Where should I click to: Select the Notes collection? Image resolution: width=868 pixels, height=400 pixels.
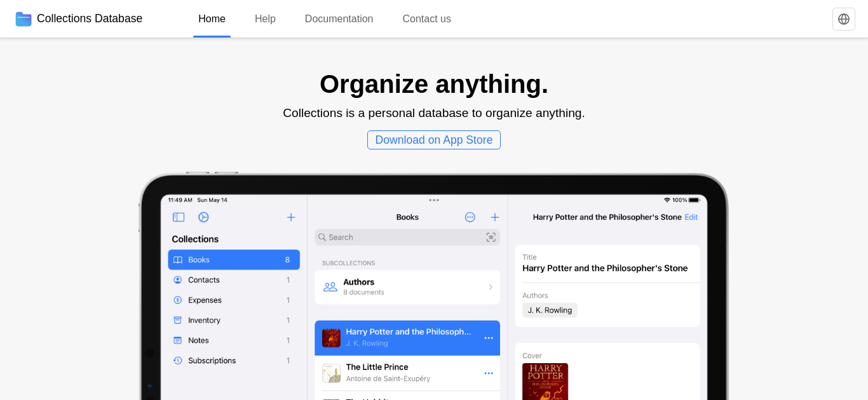tap(234, 340)
